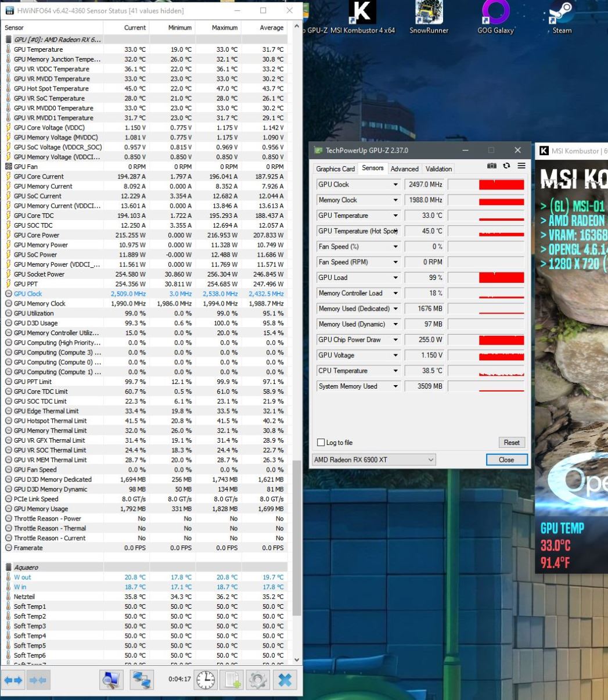Click the blue X close-sensors icon in HWiNFO
Image resolution: width=608 pixels, height=700 pixels.
click(285, 680)
